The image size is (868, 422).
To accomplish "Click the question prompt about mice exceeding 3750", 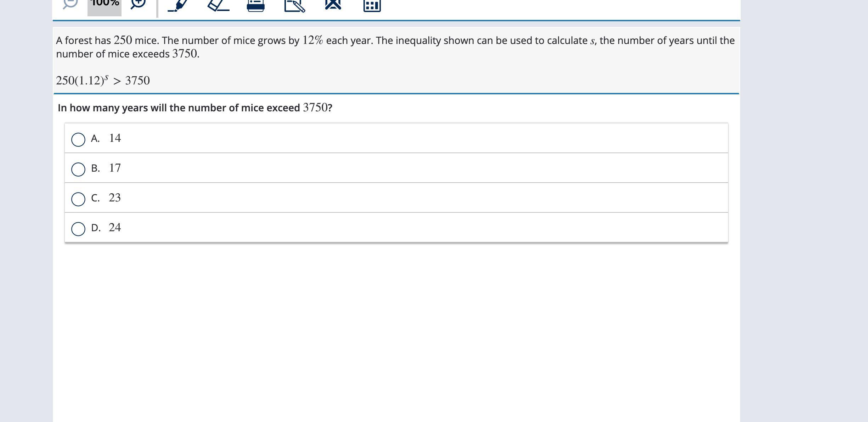I will pos(195,108).
